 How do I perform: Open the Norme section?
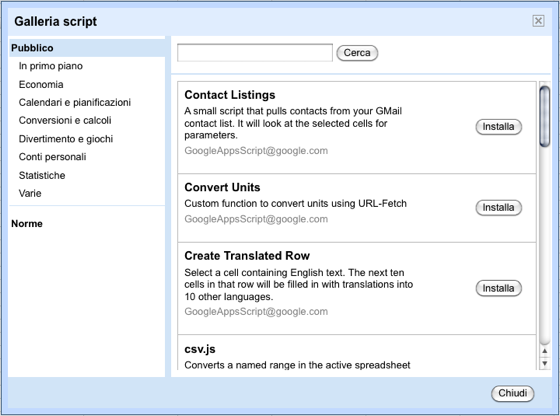(27, 224)
